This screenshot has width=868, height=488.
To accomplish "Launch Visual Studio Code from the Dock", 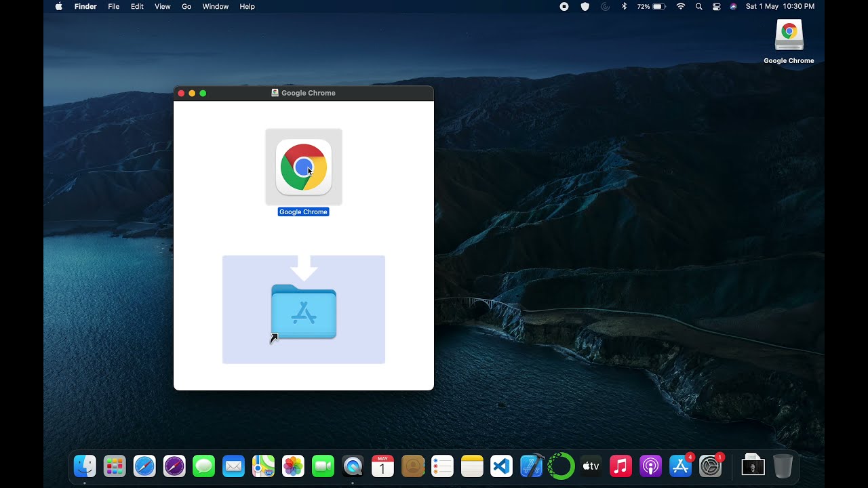I will coord(502,466).
